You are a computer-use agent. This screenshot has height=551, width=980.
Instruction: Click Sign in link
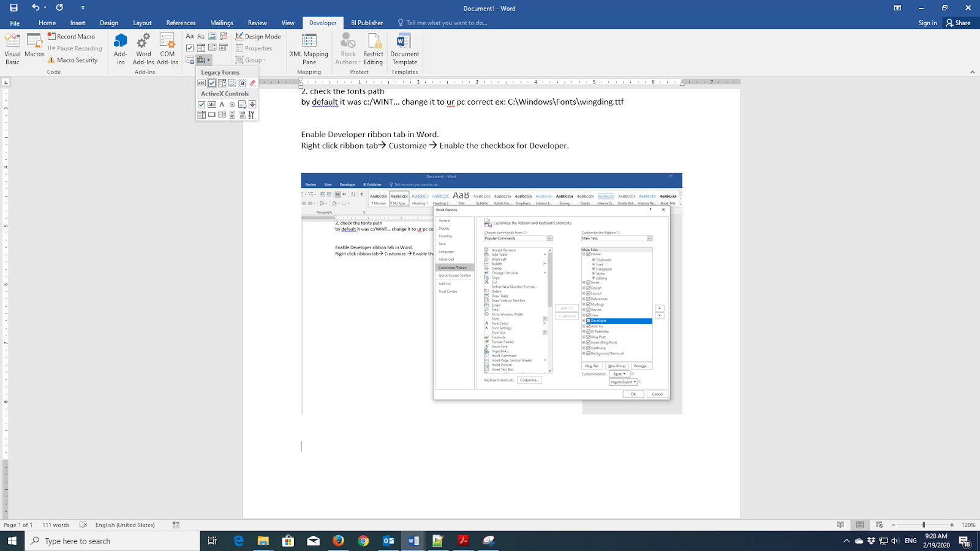[x=927, y=23]
